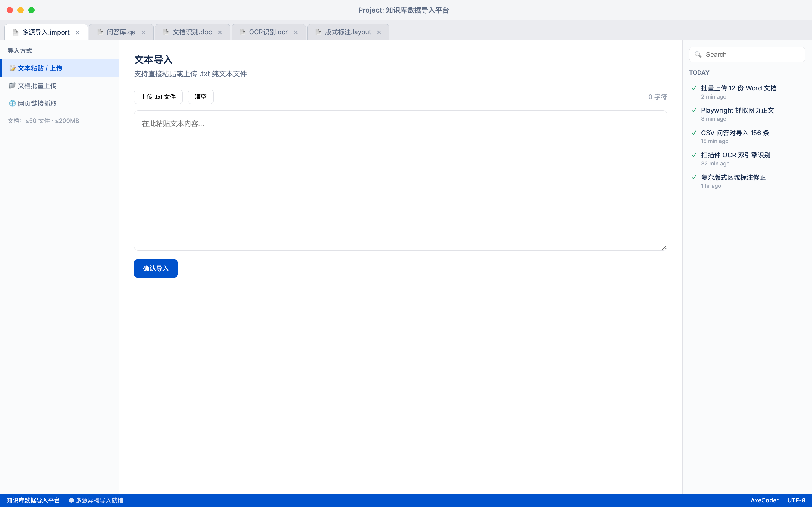Select 文档批量上传 import method
This screenshot has width=812, height=507.
[x=59, y=86]
